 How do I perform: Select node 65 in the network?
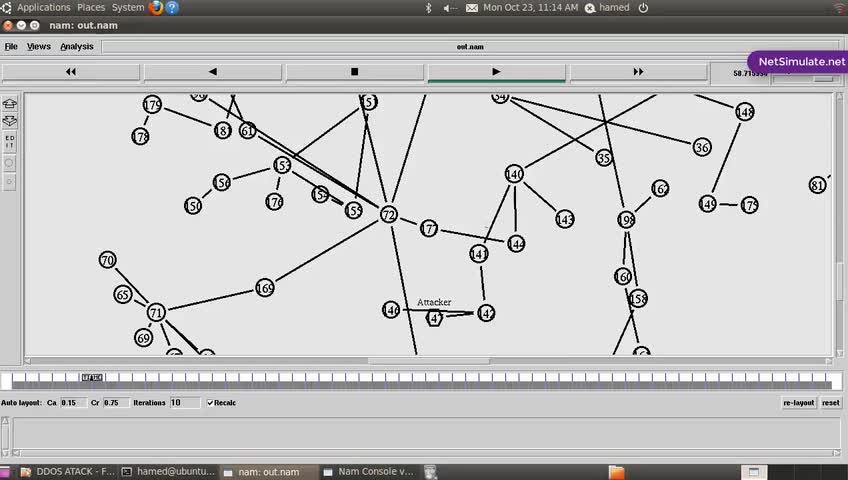123,295
